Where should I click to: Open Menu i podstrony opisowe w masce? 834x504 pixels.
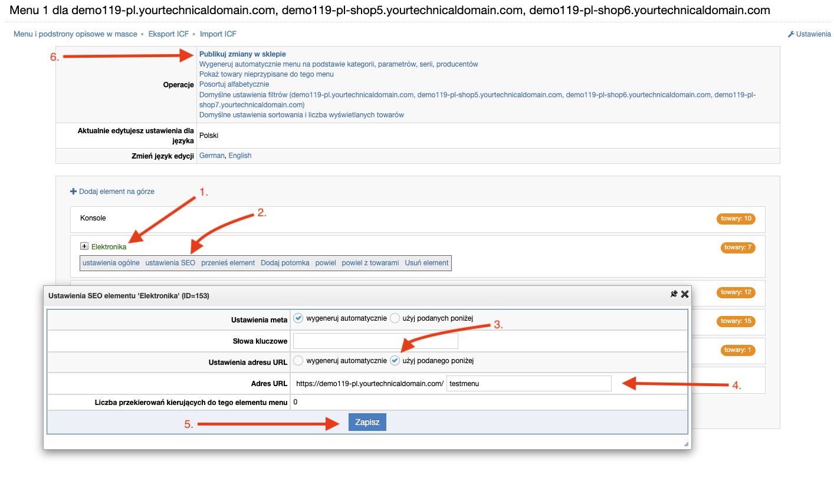tap(75, 34)
